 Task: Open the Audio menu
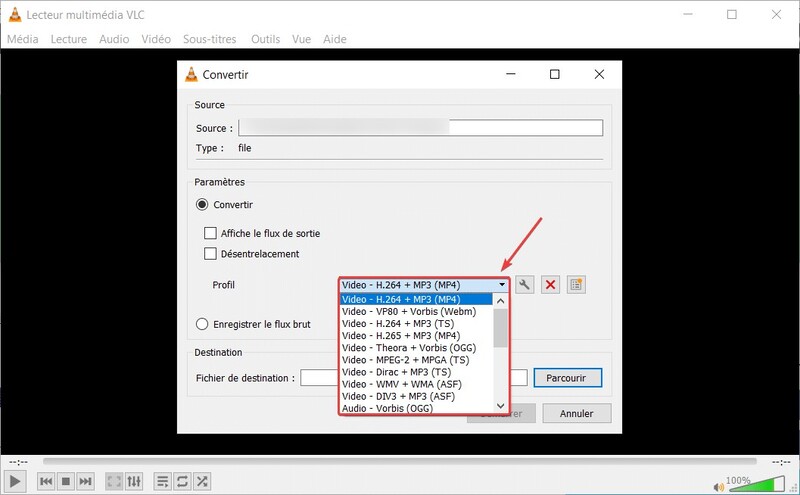coord(114,39)
